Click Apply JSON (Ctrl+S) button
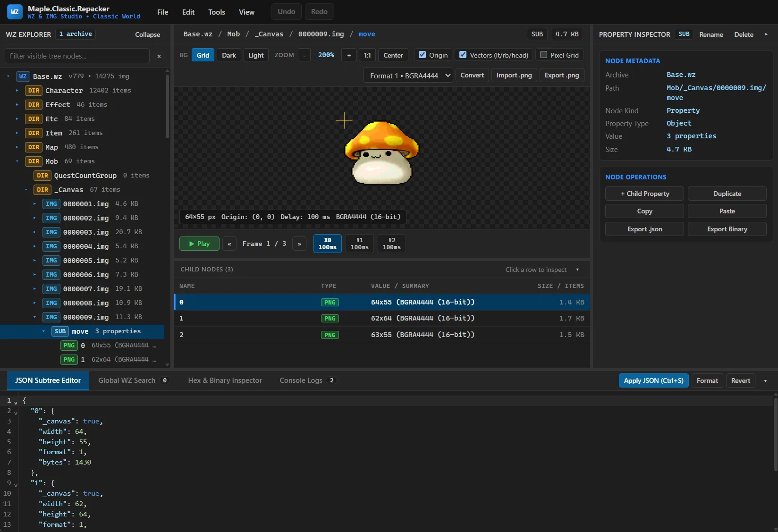778x532 pixels. pyautogui.click(x=654, y=380)
